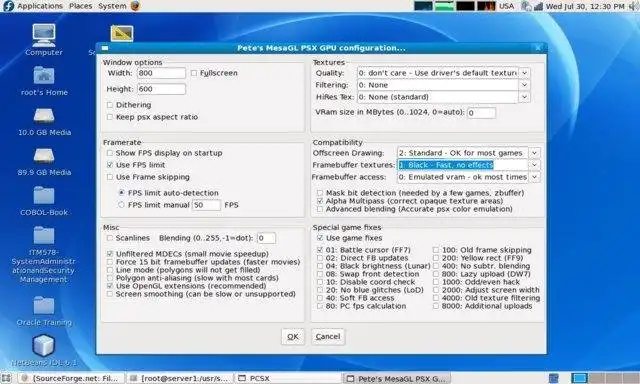Viewport: 640px width, 384px height.
Task: Check Mask bit detection option
Action: pyautogui.click(x=320, y=193)
